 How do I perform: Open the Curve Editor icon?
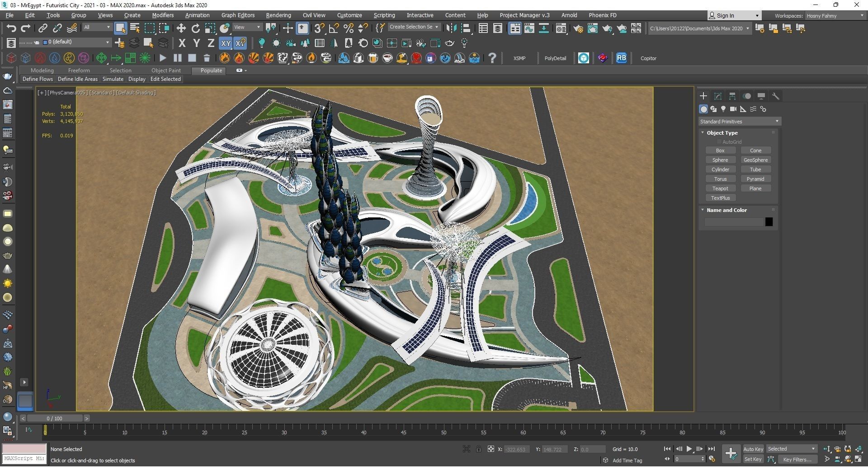click(x=529, y=28)
